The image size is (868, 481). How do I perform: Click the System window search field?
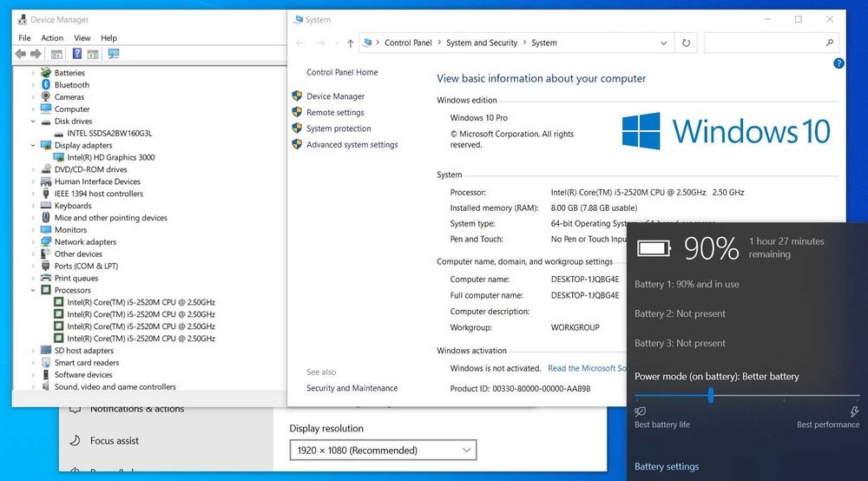pos(771,43)
